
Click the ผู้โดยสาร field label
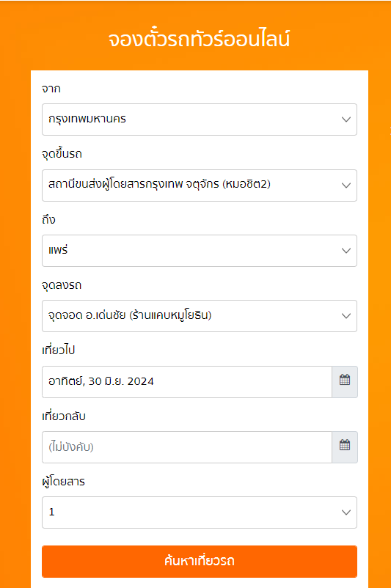pyautogui.click(x=63, y=482)
